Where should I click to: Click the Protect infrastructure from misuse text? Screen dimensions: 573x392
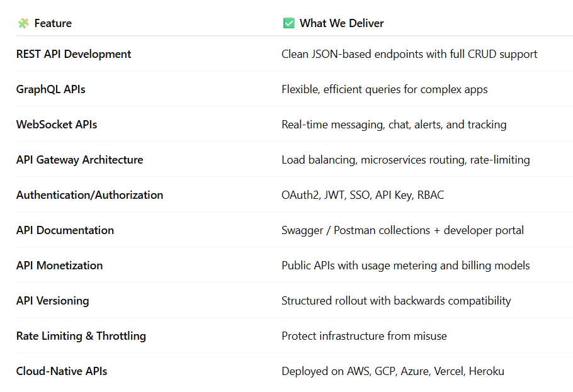point(364,336)
